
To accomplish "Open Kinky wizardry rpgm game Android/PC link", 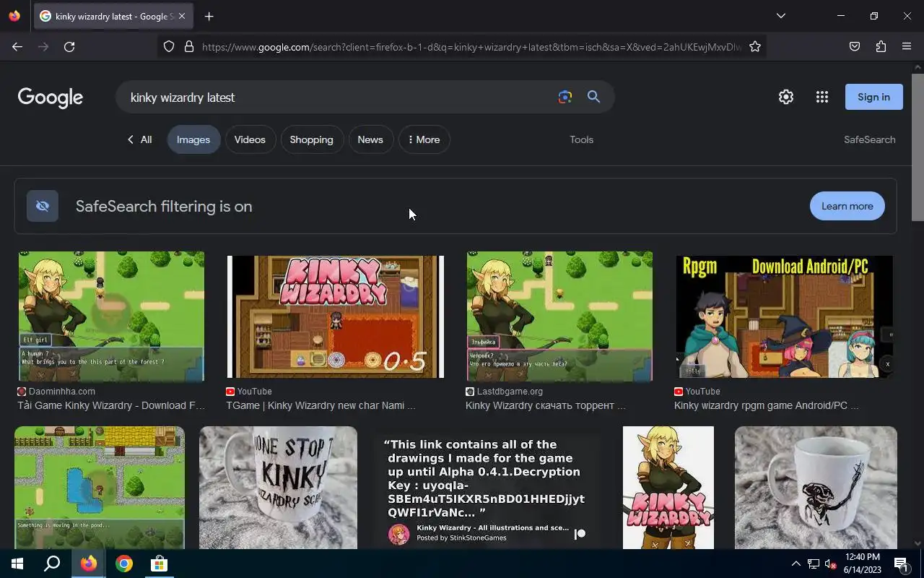I will [766, 405].
